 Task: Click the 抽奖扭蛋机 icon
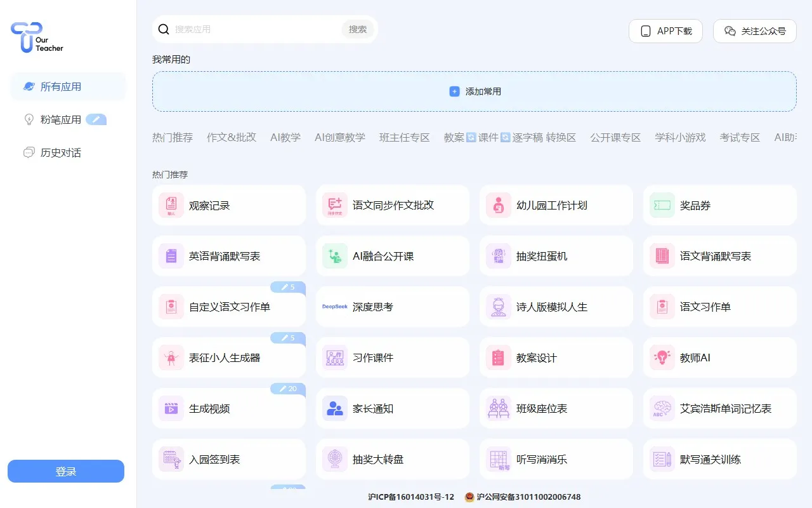coord(498,256)
